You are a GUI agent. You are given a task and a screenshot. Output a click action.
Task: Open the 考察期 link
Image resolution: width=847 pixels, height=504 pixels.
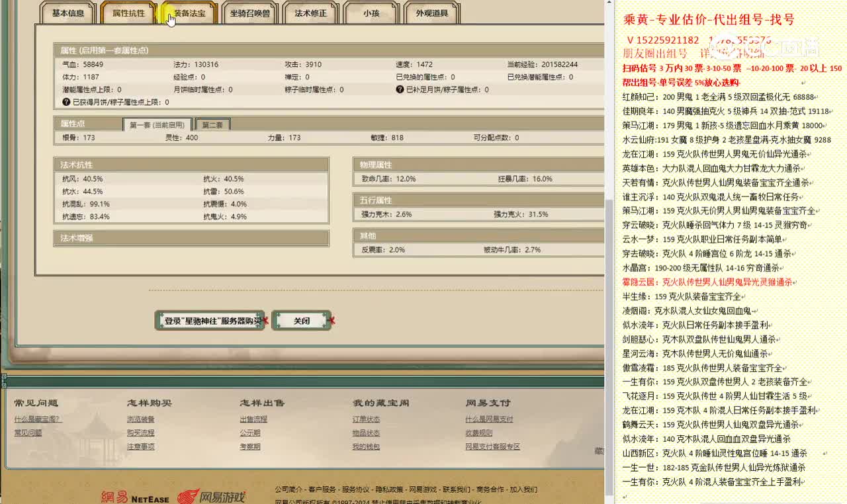tap(250, 447)
